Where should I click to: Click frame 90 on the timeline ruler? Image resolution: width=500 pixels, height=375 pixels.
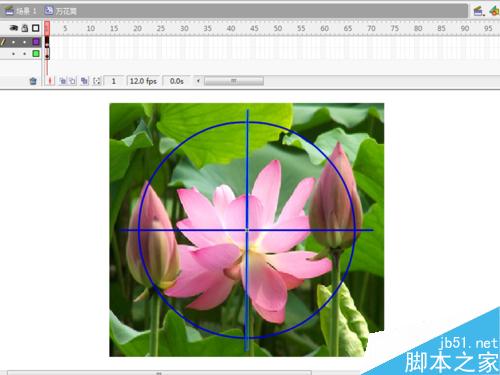[465, 29]
